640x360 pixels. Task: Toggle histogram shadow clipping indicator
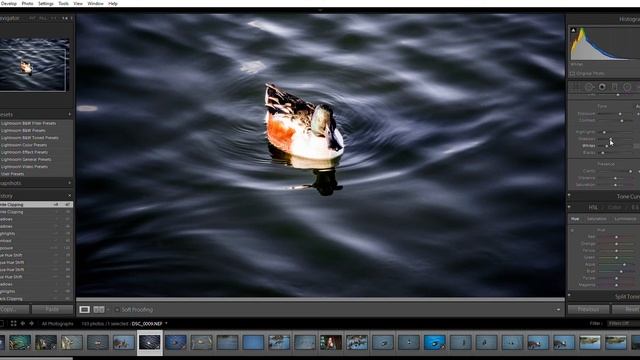pyautogui.click(x=573, y=30)
